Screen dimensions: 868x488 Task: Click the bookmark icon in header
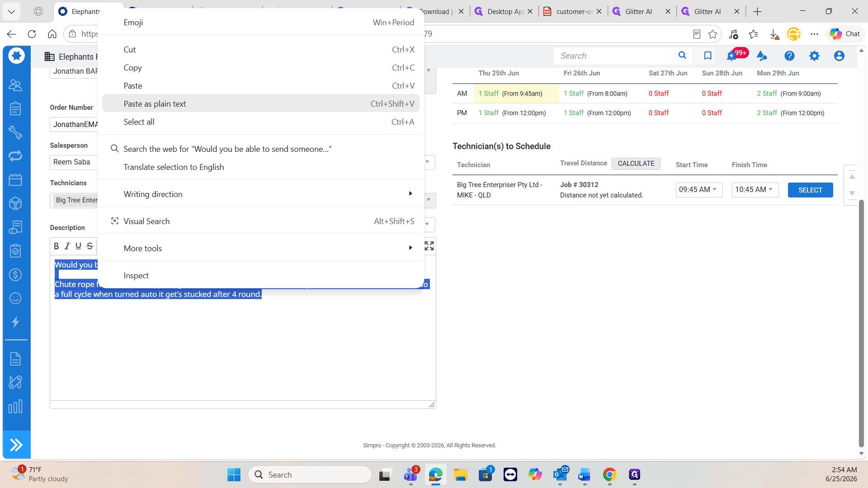pyautogui.click(x=708, y=56)
